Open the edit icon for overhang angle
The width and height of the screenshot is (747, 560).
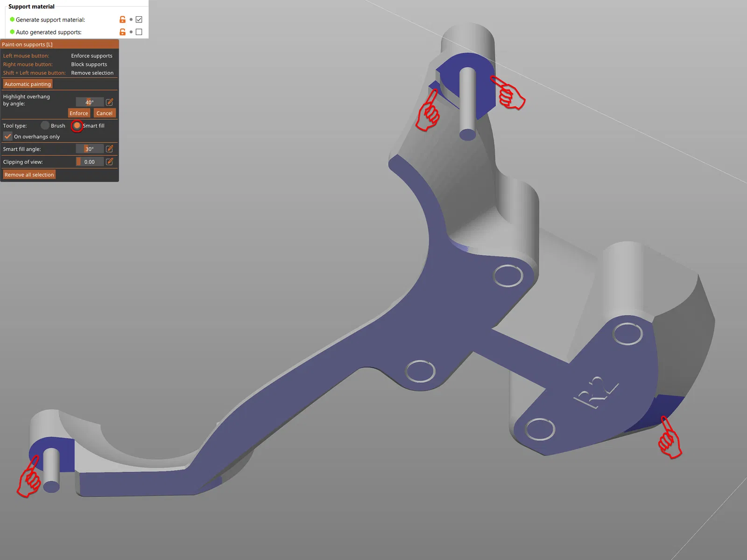[x=110, y=102]
